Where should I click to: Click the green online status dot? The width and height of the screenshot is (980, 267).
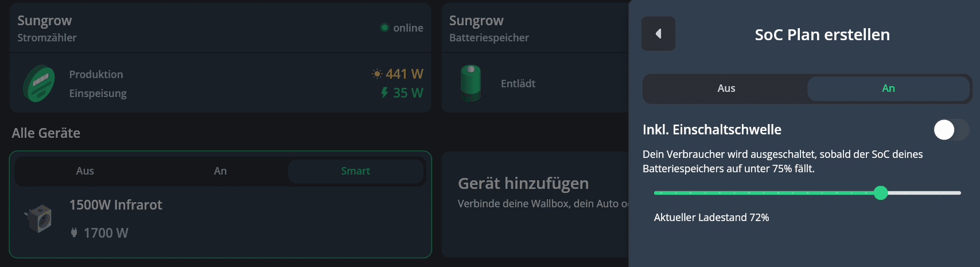tap(384, 28)
